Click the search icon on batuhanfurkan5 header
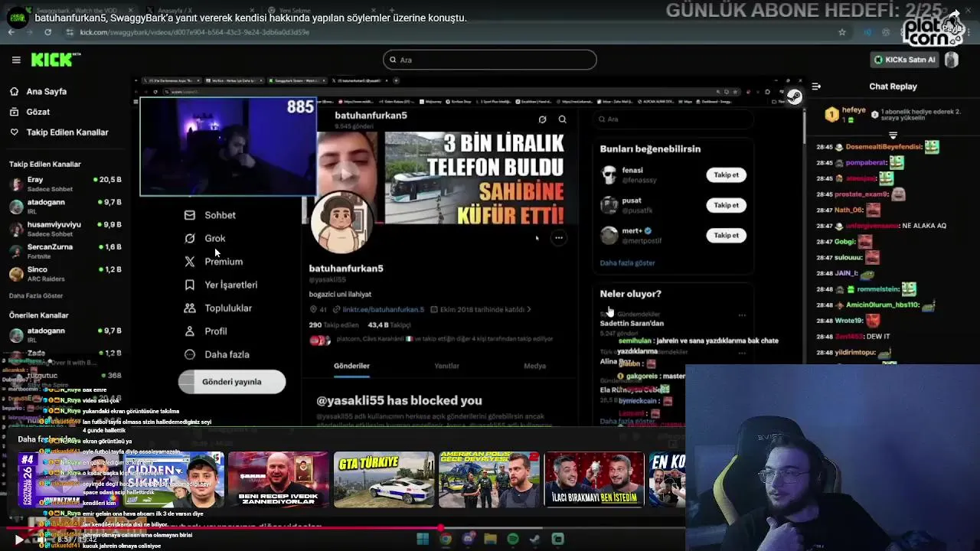Viewport: 980px width, 551px height. pos(562,119)
